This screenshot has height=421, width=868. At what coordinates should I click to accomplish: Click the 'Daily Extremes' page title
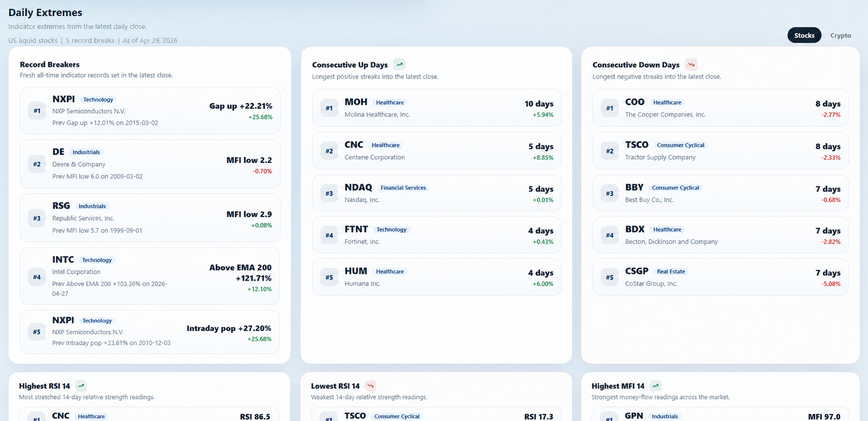pos(45,13)
